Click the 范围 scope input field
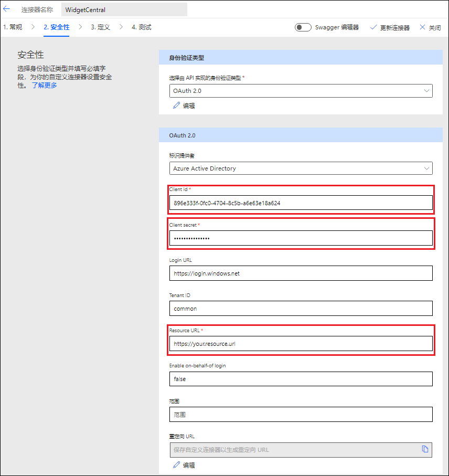Image resolution: width=449 pixels, height=476 pixels. pyautogui.click(x=301, y=415)
